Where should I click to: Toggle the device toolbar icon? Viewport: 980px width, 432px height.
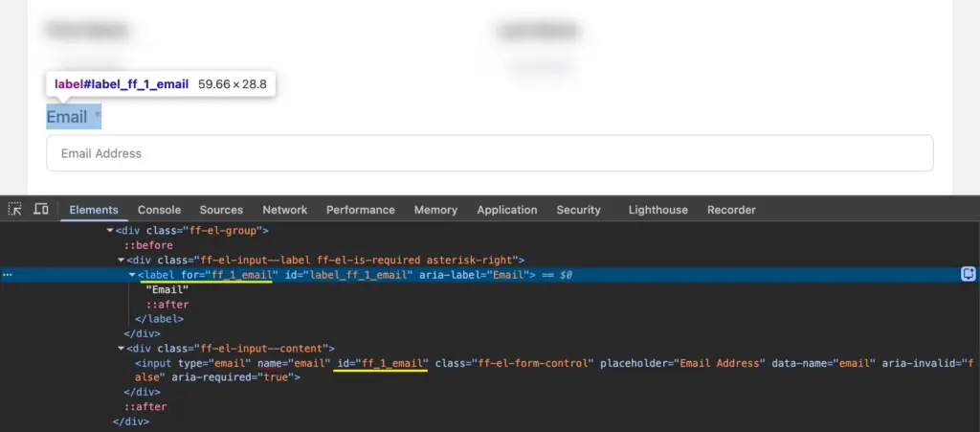40,210
